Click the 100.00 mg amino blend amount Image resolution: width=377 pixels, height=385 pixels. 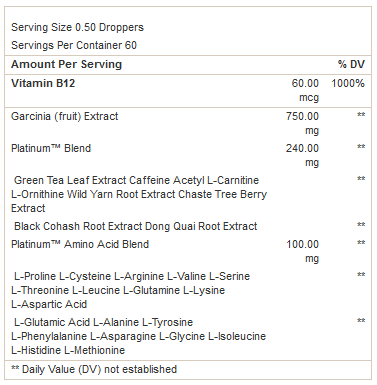(x=303, y=251)
